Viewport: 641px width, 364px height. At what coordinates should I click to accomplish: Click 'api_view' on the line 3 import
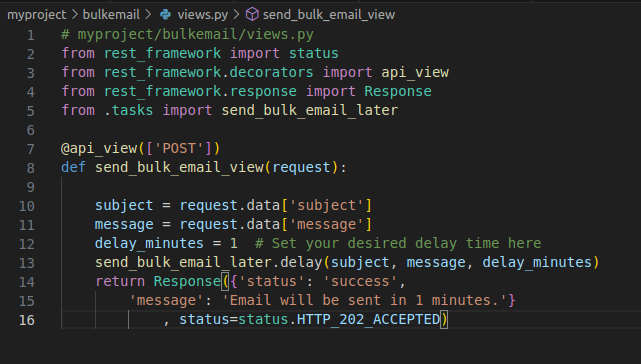point(415,72)
